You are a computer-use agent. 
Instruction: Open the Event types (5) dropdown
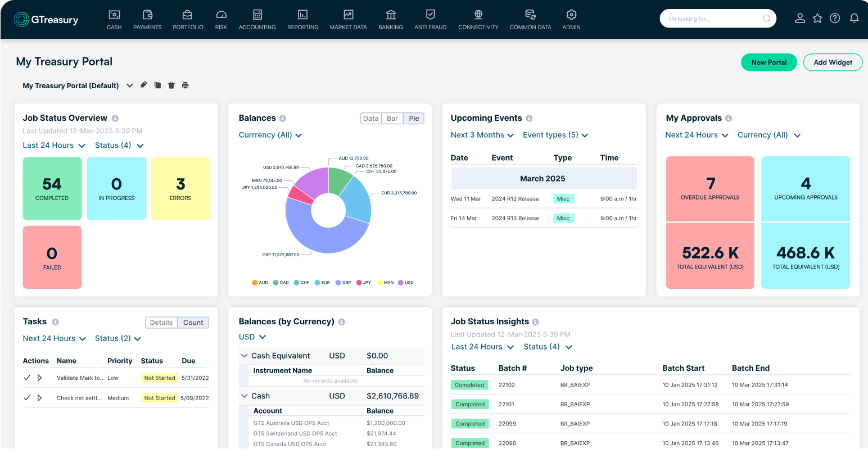click(x=555, y=135)
